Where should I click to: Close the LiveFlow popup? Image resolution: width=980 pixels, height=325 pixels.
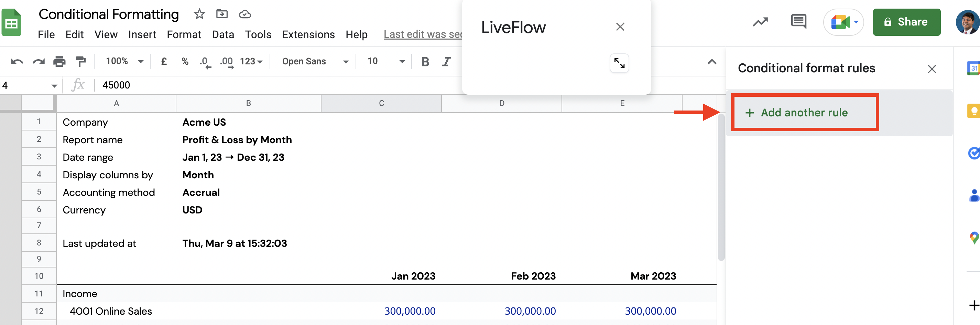click(x=620, y=27)
